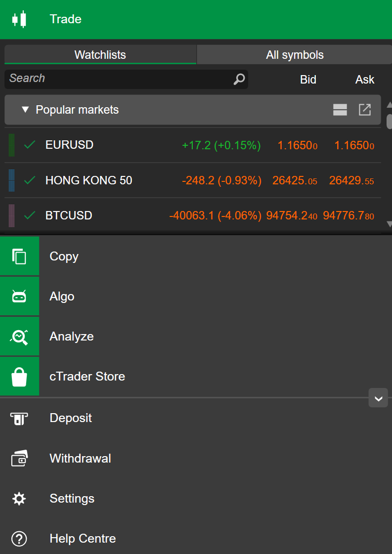Toggle EURUSD checkmark in watchlist
The width and height of the screenshot is (392, 554).
[30, 145]
